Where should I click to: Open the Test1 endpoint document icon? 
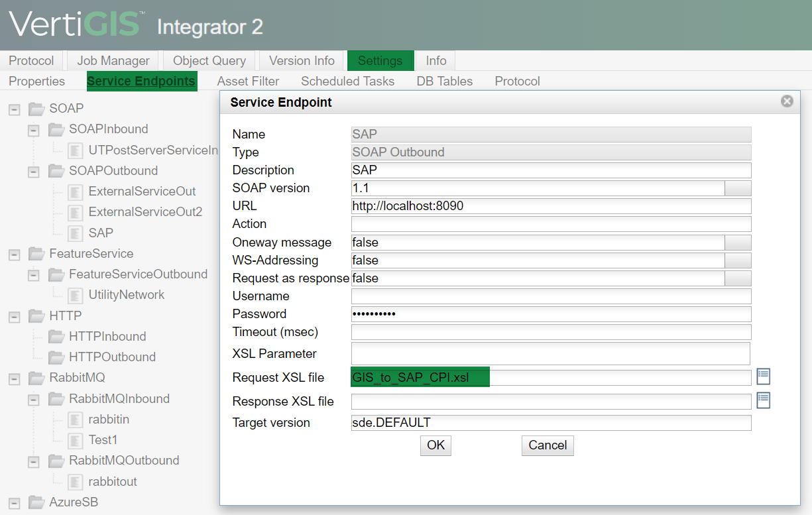(x=76, y=440)
